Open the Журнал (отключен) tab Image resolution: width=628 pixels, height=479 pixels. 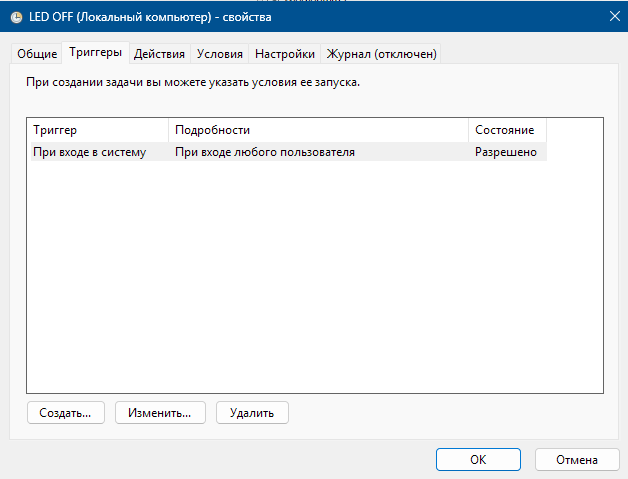tap(382, 54)
